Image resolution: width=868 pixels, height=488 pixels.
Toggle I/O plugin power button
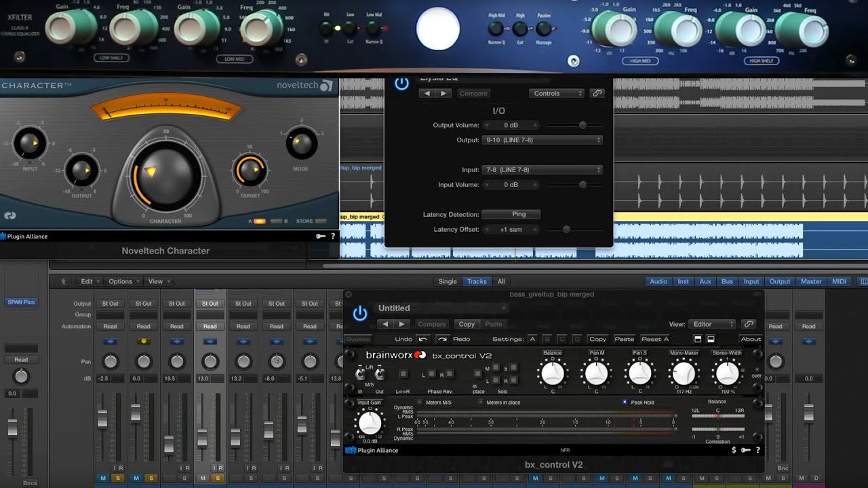(401, 83)
